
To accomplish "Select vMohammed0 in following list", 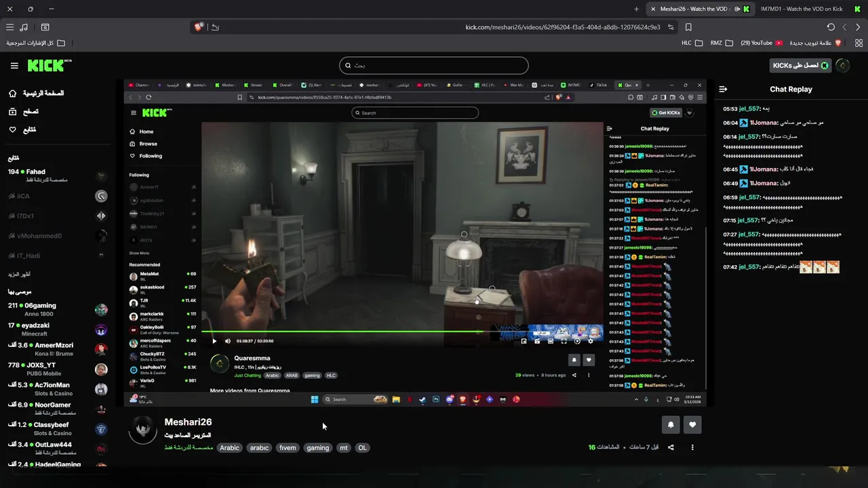I will [x=58, y=236].
